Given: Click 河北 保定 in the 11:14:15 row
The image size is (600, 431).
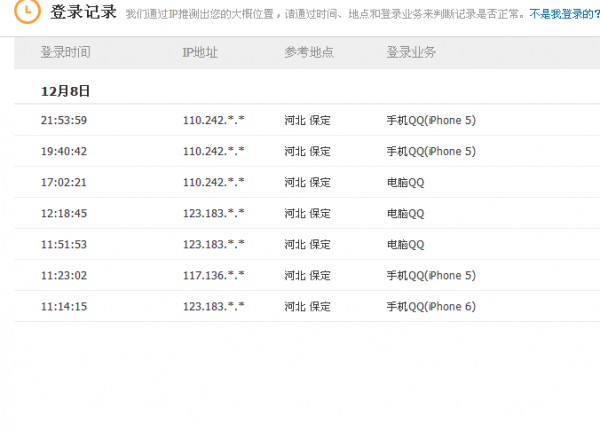Looking at the screenshot, I should (x=307, y=306).
